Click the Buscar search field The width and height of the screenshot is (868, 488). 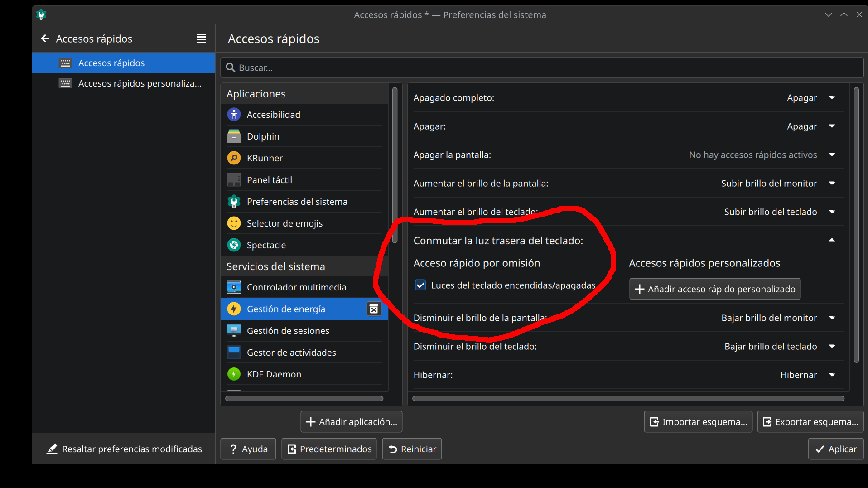point(544,68)
